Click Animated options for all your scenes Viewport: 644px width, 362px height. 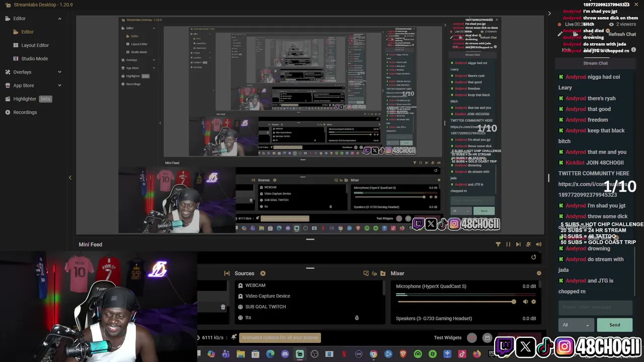point(280,338)
